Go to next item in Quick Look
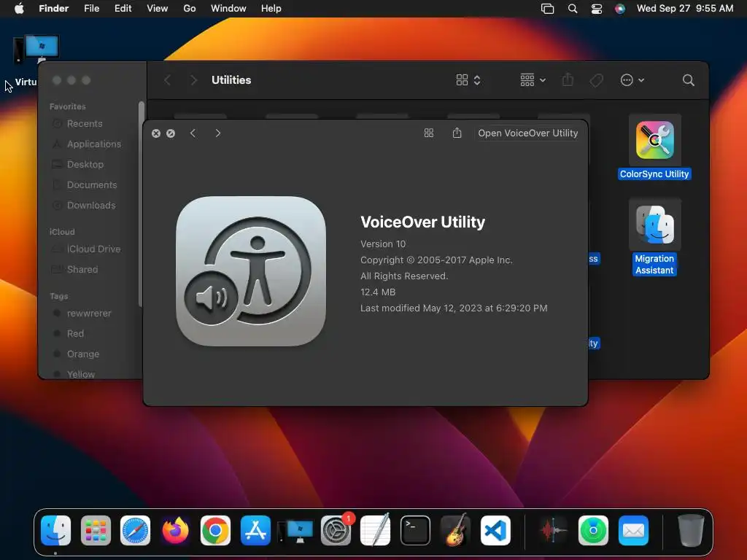The image size is (747, 560). click(x=217, y=133)
